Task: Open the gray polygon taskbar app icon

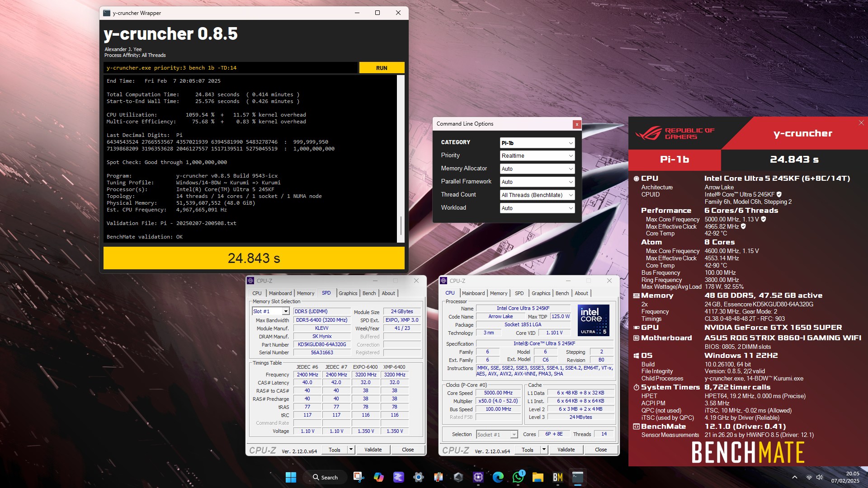Action: pyautogui.click(x=458, y=477)
